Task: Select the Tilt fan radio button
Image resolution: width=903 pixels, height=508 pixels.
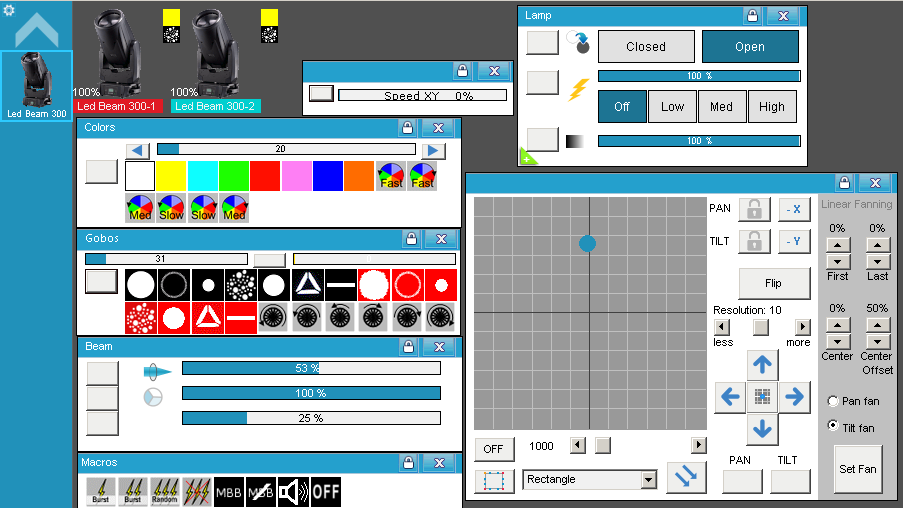Action: [833, 426]
